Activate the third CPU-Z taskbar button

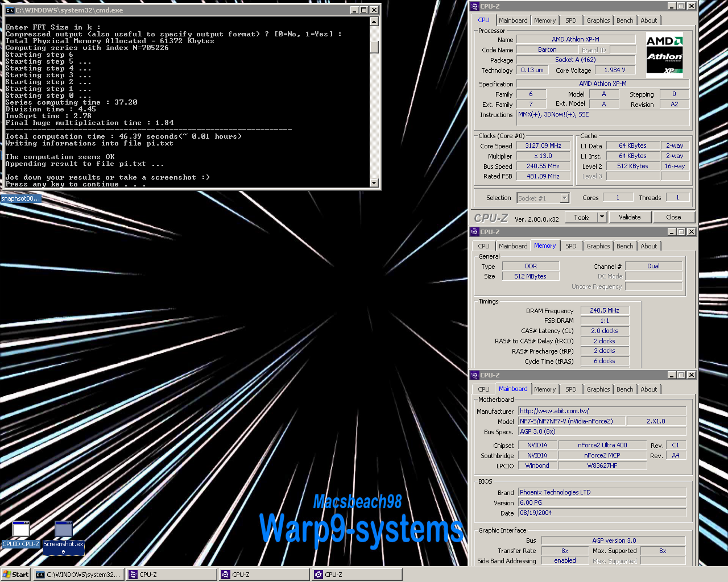tap(357, 575)
